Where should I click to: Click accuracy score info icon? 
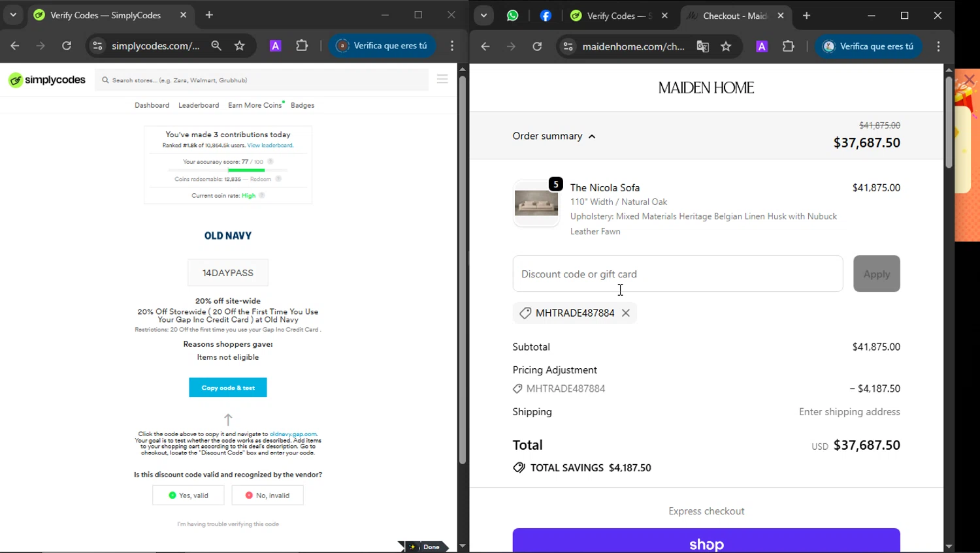pos(270,161)
